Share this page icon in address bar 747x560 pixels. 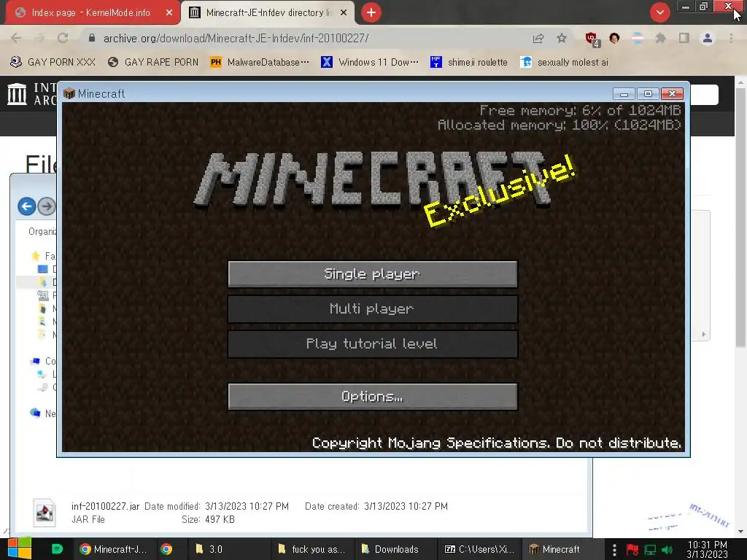pyautogui.click(x=538, y=38)
